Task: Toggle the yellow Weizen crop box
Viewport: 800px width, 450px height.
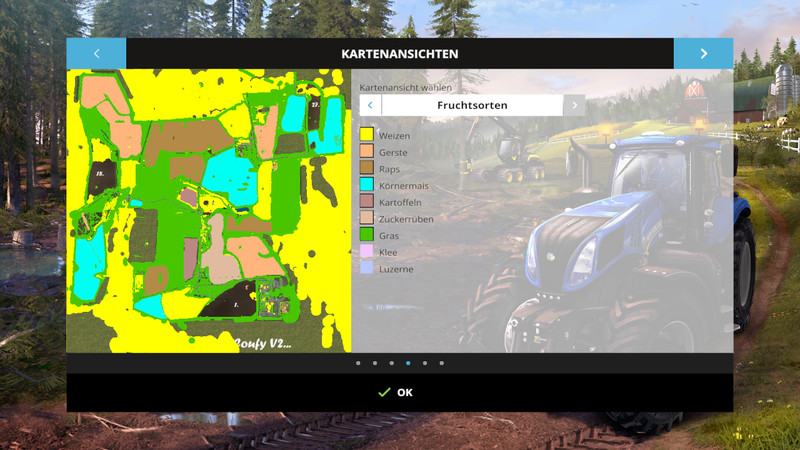Action: [367, 135]
